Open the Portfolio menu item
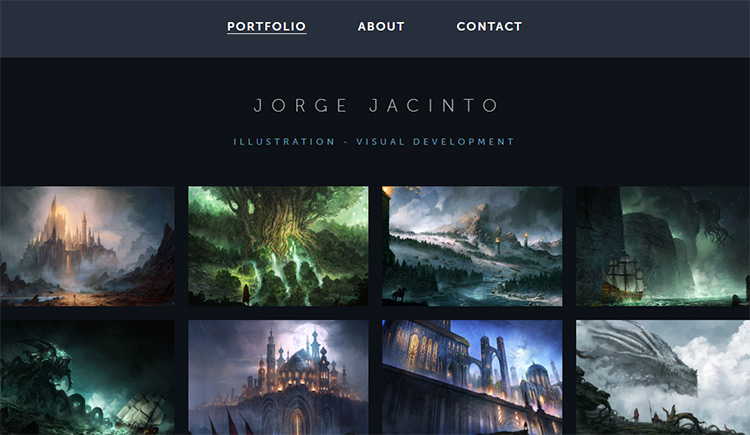 tap(266, 26)
